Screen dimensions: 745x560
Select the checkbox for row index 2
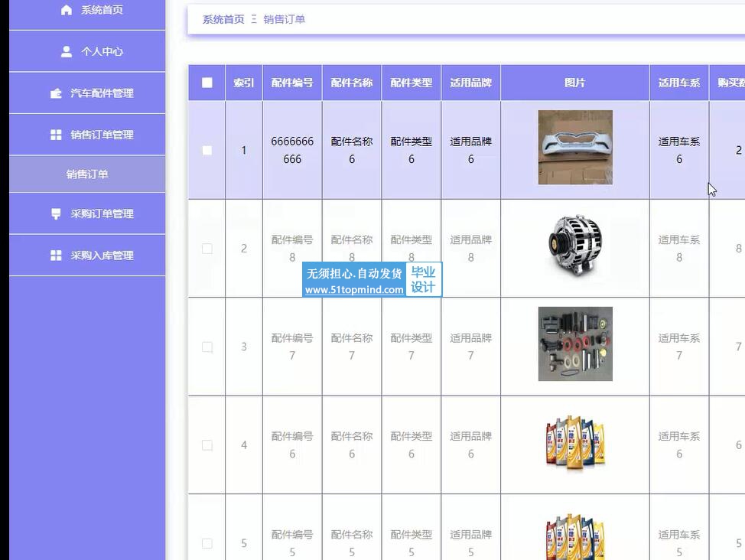coord(207,249)
